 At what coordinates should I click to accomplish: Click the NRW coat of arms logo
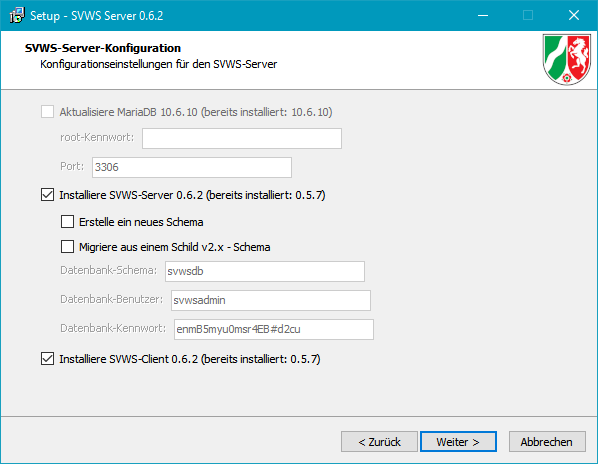click(567, 59)
